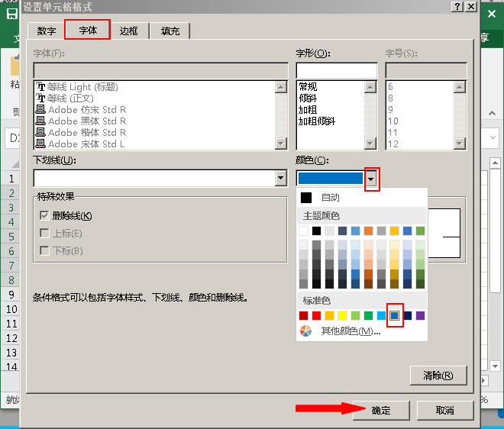Open the 字体 tab
Image resolution: width=504 pixels, height=429 pixels.
[87, 31]
